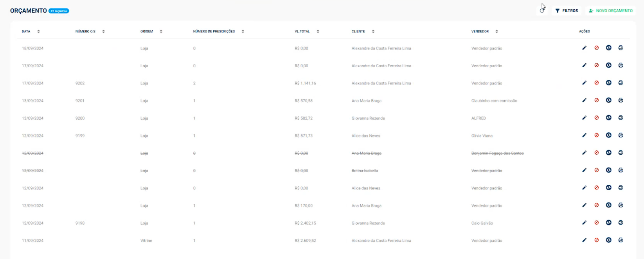Image resolution: width=644 pixels, height=259 pixels.
Task: Select the ORÇAMENTO page title
Action: point(29,11)
